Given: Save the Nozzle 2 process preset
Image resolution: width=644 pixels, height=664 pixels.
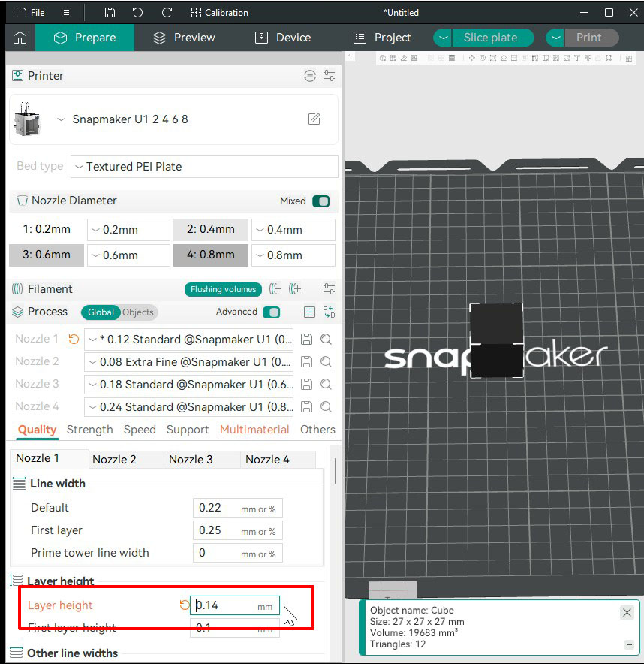Looking at the screenshot, I should click(306, 361).
